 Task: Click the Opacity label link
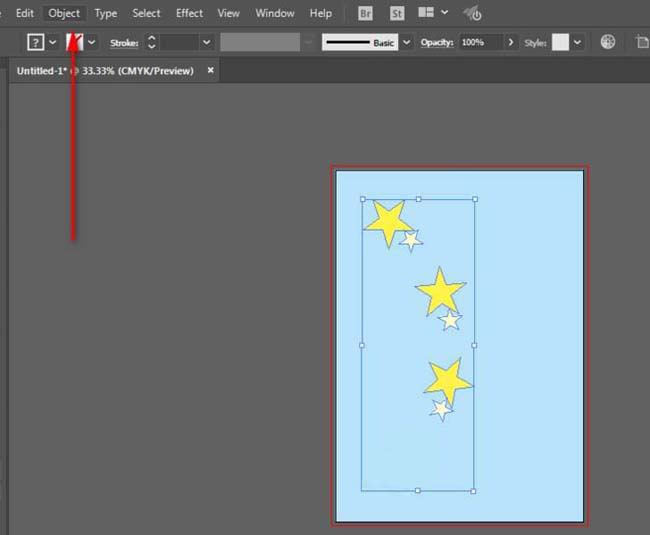click(x=437, y=42)
